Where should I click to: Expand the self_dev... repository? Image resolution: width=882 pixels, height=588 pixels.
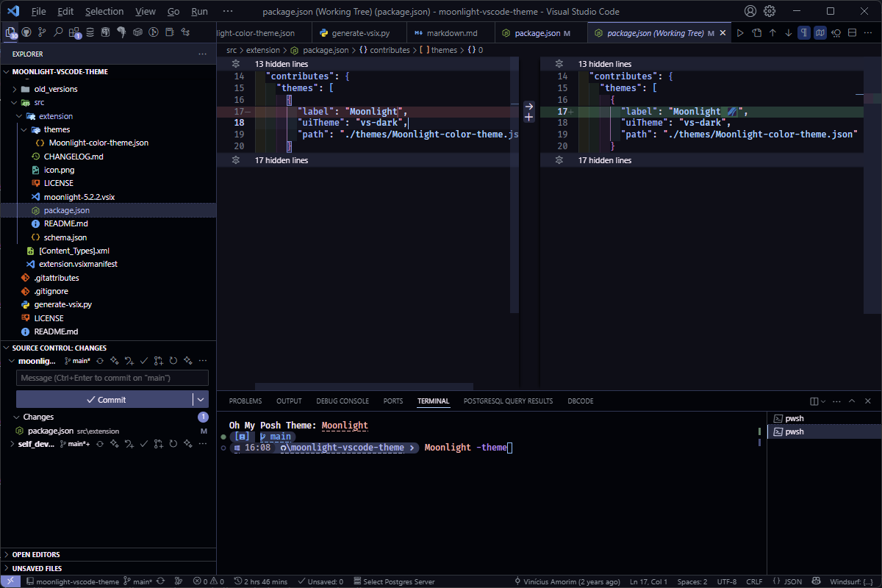[12, 444]
